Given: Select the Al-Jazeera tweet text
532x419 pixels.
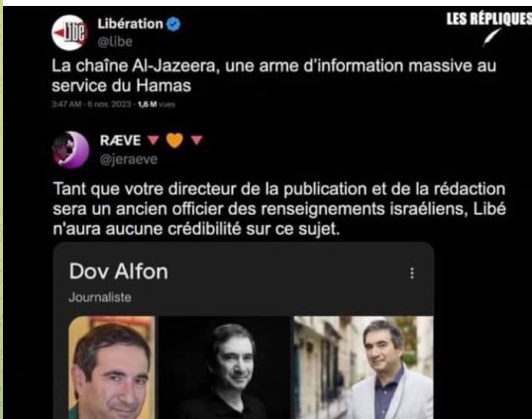Looking at the screenshot, I should (x=273, y=75).
